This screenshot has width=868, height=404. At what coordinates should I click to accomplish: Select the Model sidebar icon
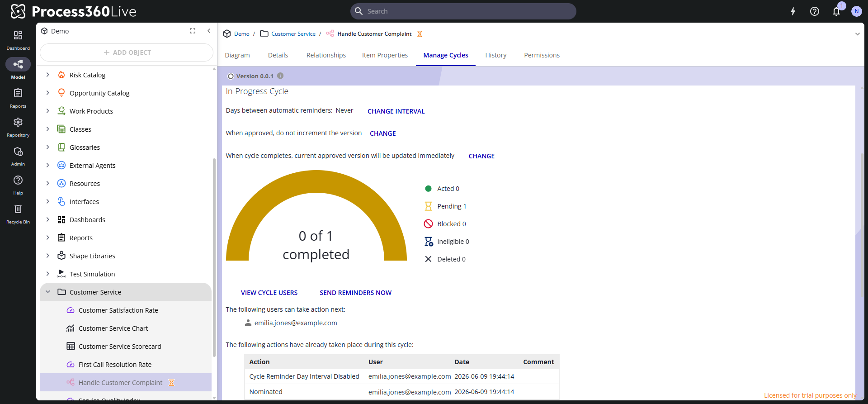pos(18,64)
